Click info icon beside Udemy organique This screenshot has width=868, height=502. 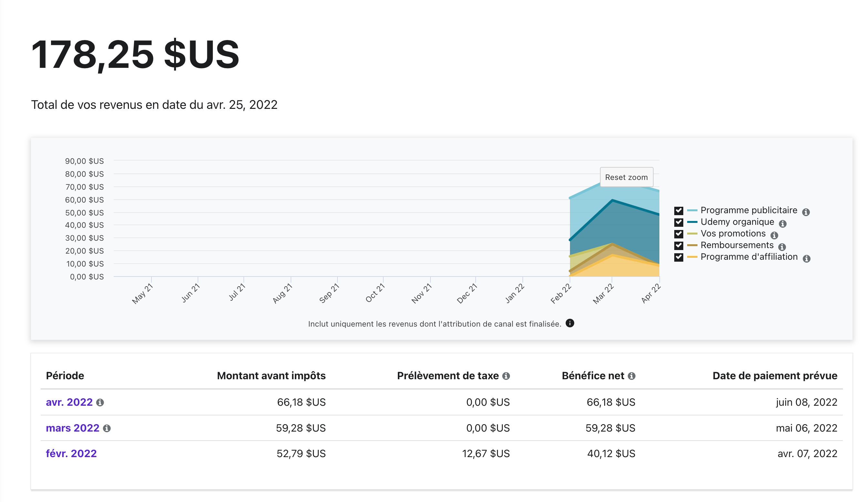tap(782, 224)
